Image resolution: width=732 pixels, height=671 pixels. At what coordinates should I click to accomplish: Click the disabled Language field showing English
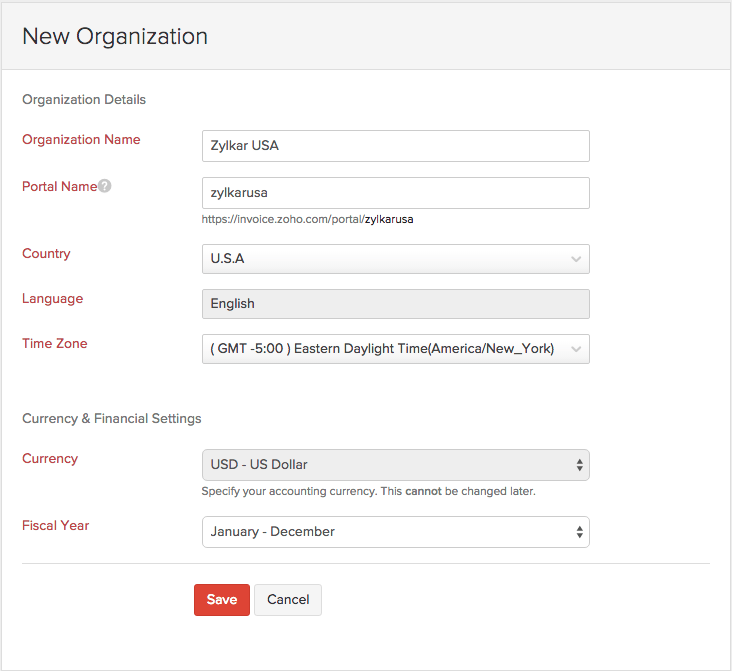395,304
